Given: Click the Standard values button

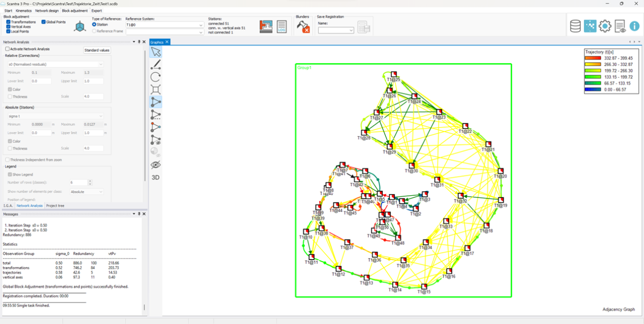Looking at the screenshot, I should [x=97, y=50].
